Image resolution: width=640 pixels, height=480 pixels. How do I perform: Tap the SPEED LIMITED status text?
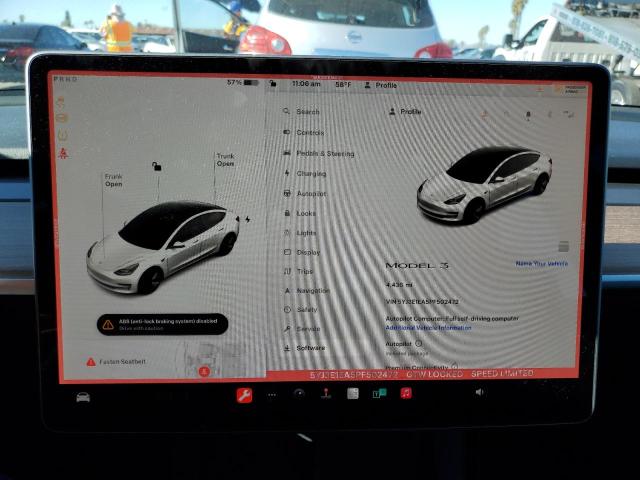(x=502, y=373)
